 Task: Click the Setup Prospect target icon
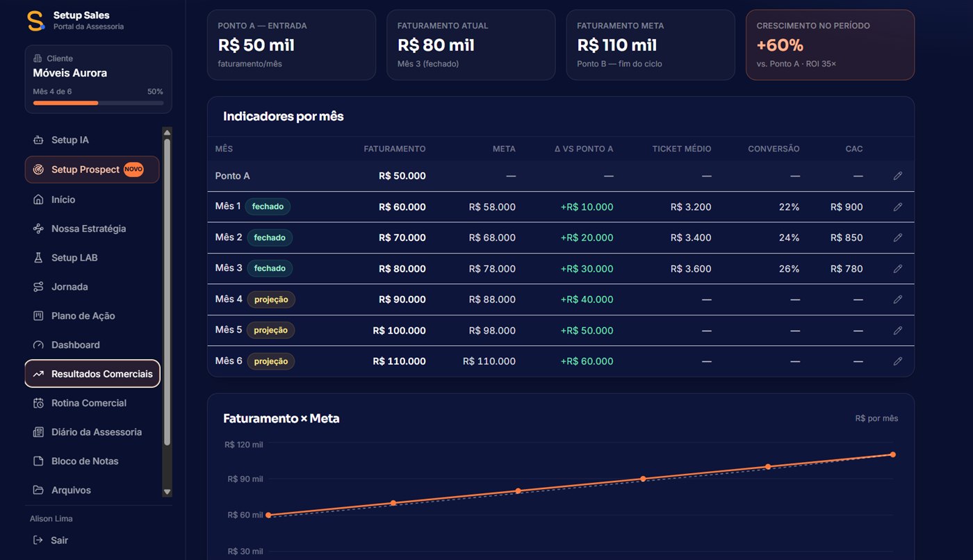click(x=38, y=170)
